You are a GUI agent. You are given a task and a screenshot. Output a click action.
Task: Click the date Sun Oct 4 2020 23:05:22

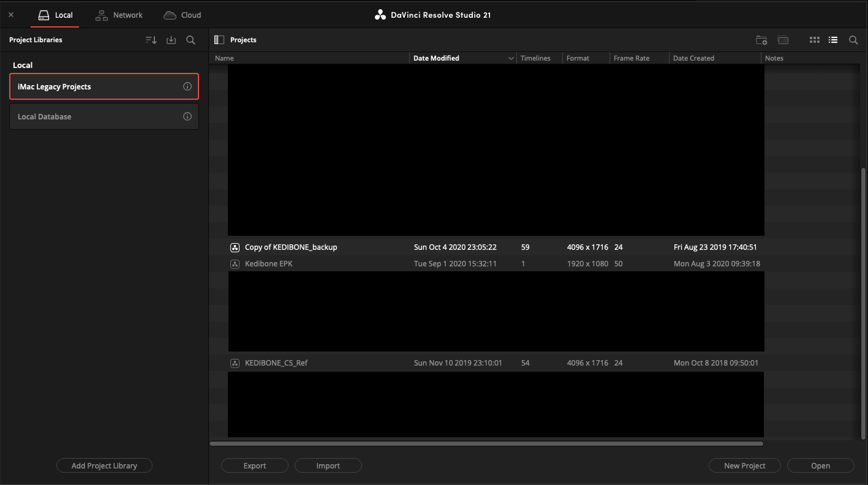coord(455,247)
